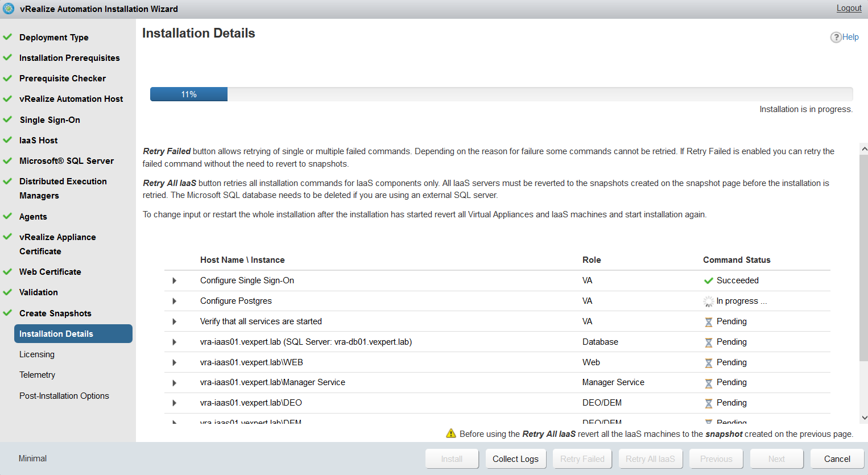The width and height of the screenshot is (868, 475).
Task: Click the scrollbar up arrow
Action: click(864, 148)
